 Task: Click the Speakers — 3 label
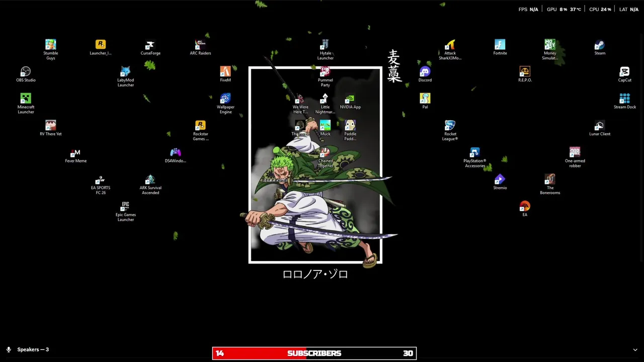tap(33, 349)
